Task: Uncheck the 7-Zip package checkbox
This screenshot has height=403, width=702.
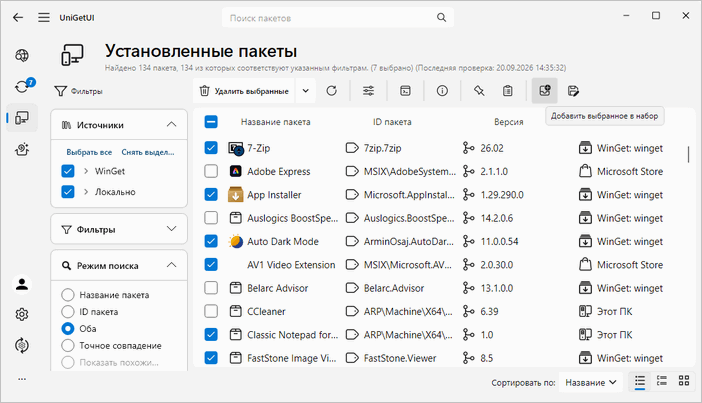Action: coord(211,148)
